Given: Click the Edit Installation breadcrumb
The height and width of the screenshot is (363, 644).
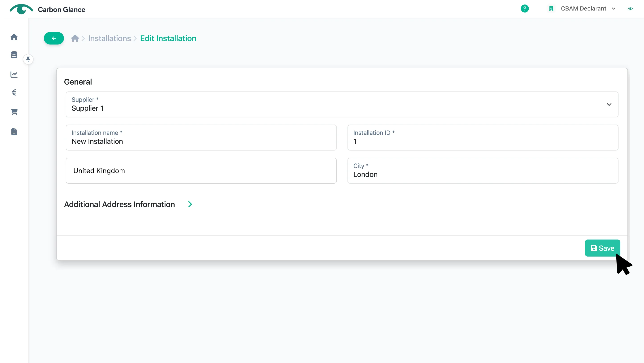Looking at the screenshot, I should click(168, 38).
